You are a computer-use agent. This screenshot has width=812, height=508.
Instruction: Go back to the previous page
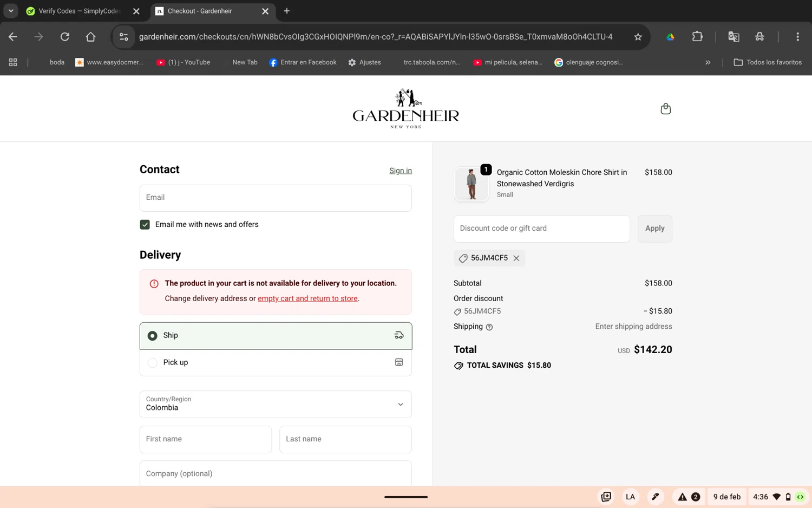click(x=13, y=37)
